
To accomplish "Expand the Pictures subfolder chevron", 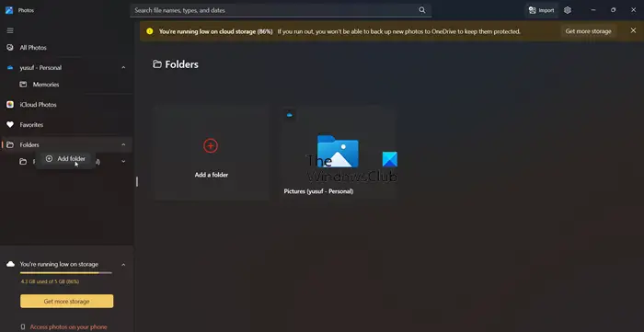I will (x=123, y=162).
